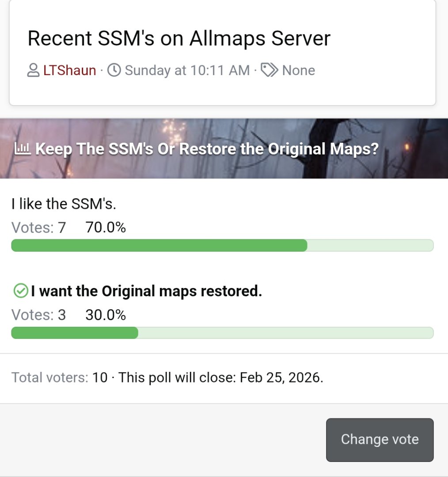Click the poll close date "Feb 25, 2026"
Image resolution: width=448 pixels, height=477 pixels.
click(x=280, y=378)
